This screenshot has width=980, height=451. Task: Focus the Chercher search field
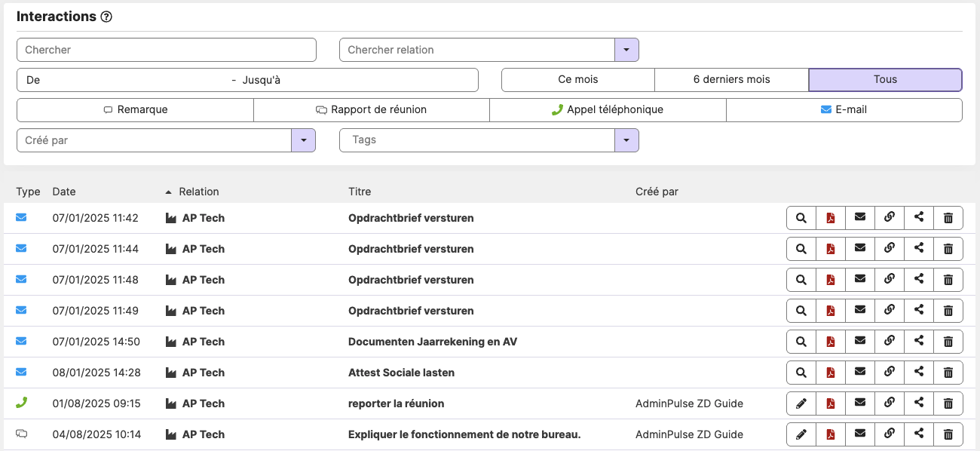pos(167,50)
